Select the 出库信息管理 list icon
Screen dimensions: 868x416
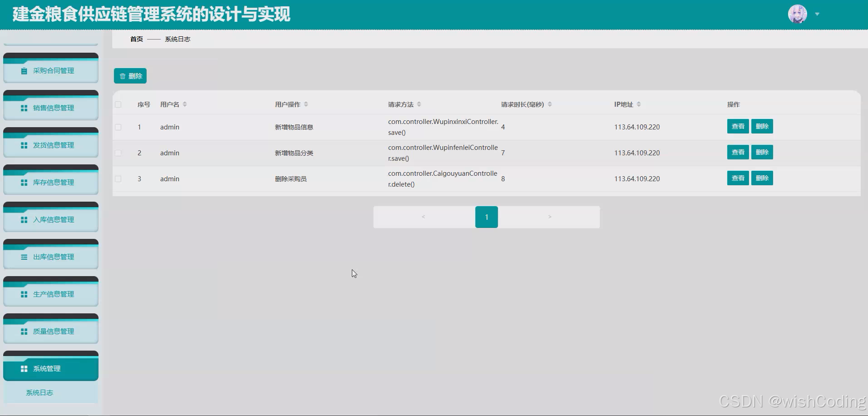(24, 257)
